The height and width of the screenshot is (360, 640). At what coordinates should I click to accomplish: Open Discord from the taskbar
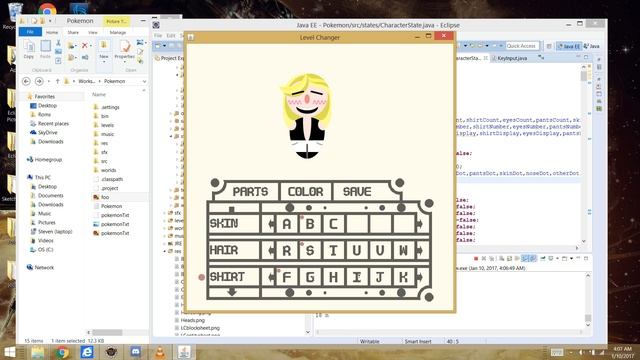136,352
